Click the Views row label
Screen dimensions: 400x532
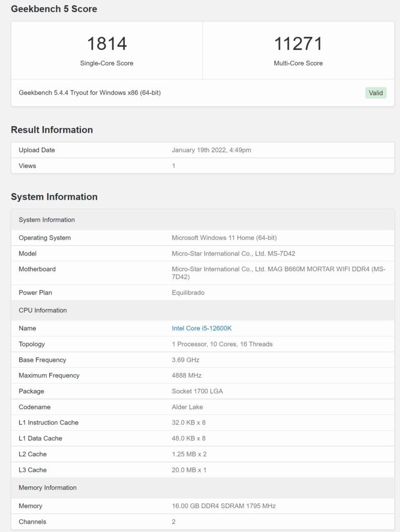click(x=27, y=166)
